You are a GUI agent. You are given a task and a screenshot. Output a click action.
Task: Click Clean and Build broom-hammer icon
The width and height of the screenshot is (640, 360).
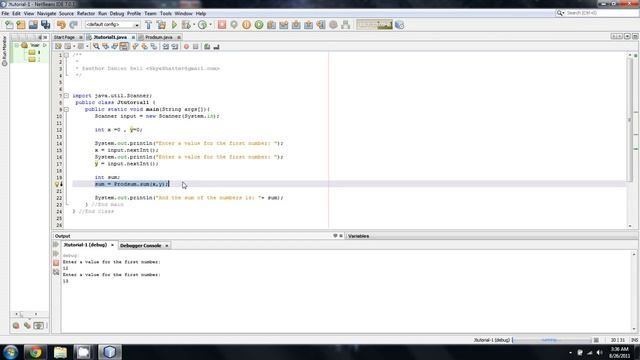[x=161, y=25]
